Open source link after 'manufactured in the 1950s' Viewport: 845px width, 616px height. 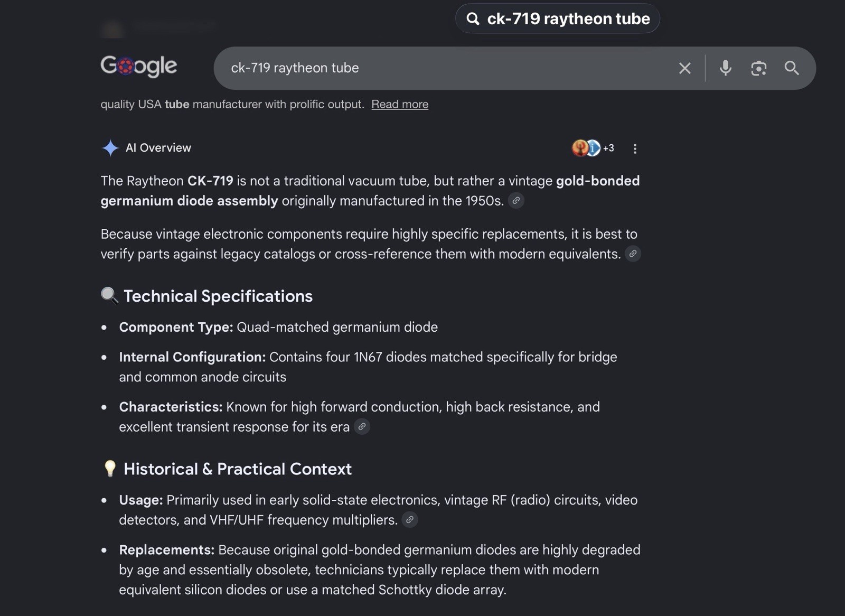click(x=516, y=201)
